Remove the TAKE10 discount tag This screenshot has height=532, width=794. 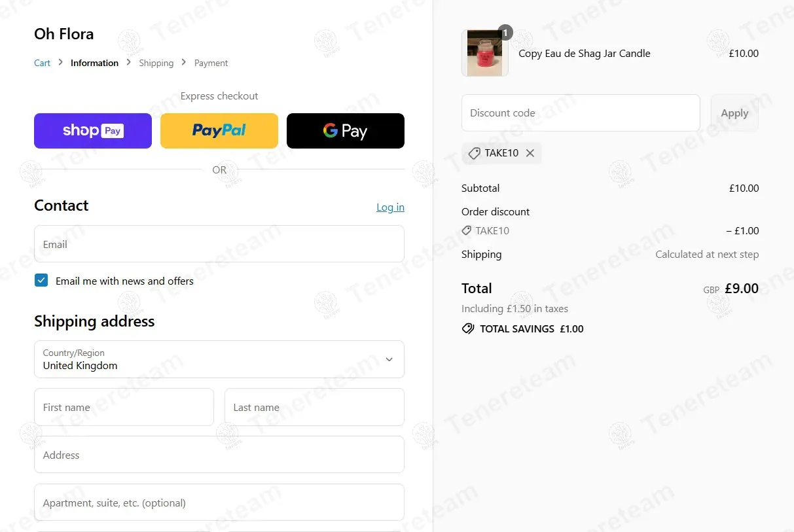pos(530,153)
